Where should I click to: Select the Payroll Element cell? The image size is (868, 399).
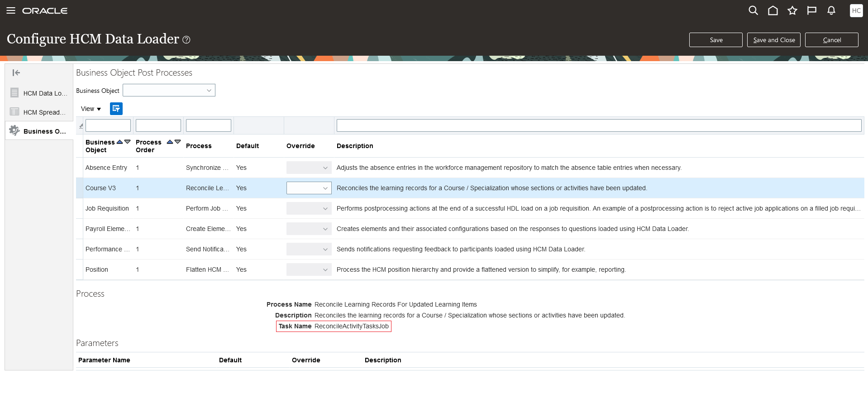tap(108, 229)
